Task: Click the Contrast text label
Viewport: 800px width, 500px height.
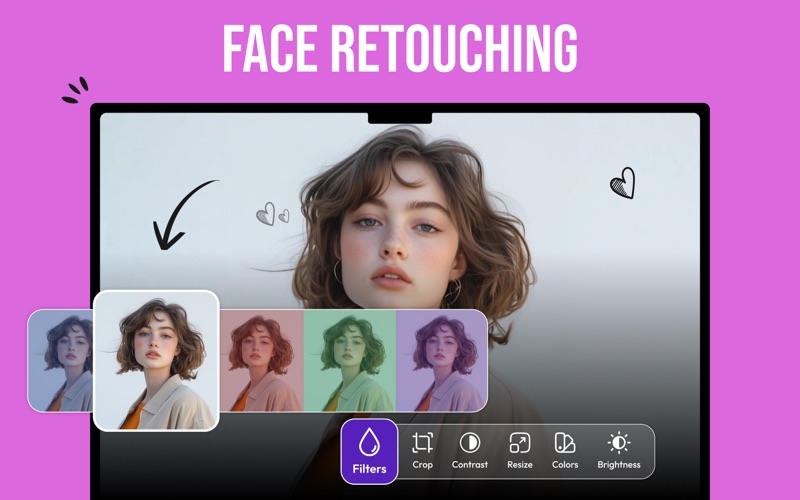Action: click(x=469, y=465)
